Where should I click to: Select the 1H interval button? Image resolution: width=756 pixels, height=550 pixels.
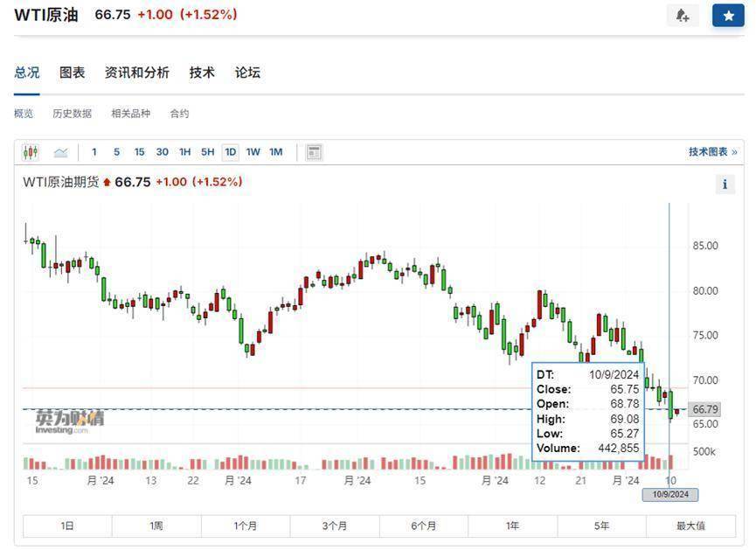pyautogui.click(x=184, y=152)
